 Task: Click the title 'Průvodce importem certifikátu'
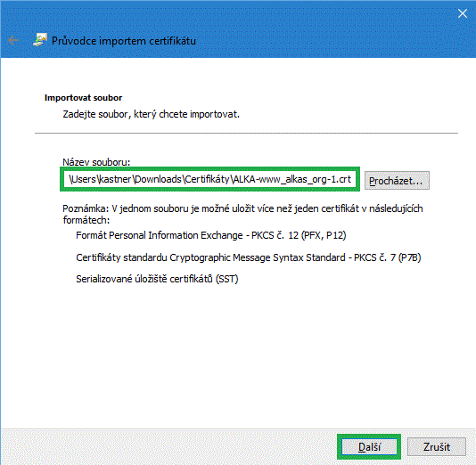click(x=124, y=41)
